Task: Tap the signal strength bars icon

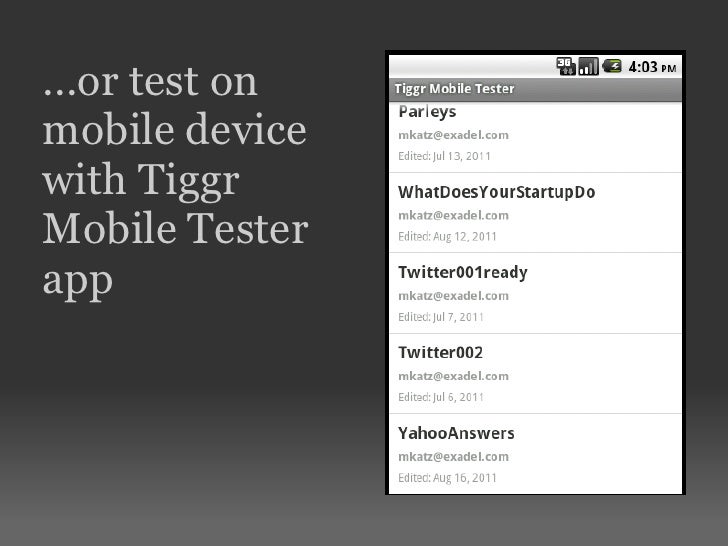Action: coord(589,66)
